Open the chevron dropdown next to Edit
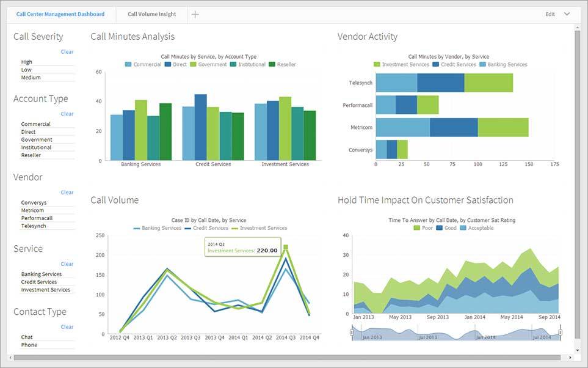588x368 pixels. (x=567, y=14)
